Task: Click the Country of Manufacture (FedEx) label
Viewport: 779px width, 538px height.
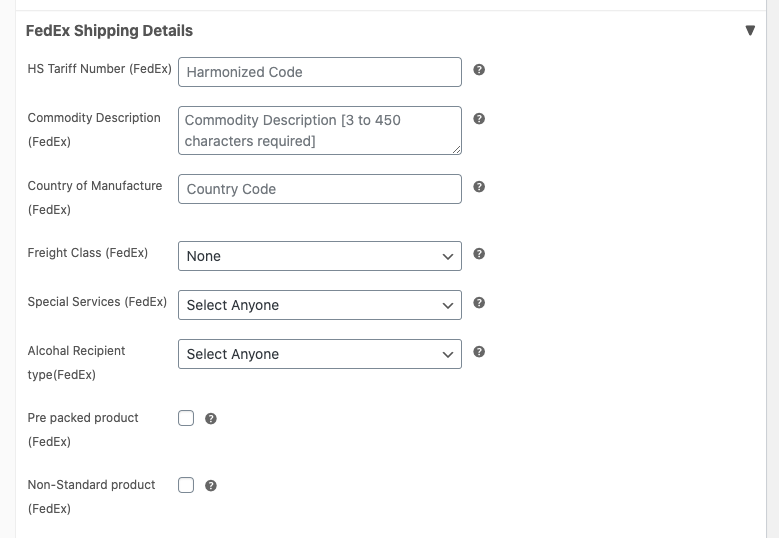Action: pyautogui.click(x=95, y=198)
